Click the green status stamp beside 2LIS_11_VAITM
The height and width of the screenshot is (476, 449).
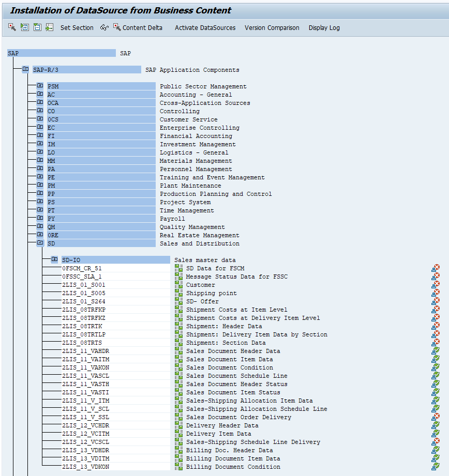[436, 359]
